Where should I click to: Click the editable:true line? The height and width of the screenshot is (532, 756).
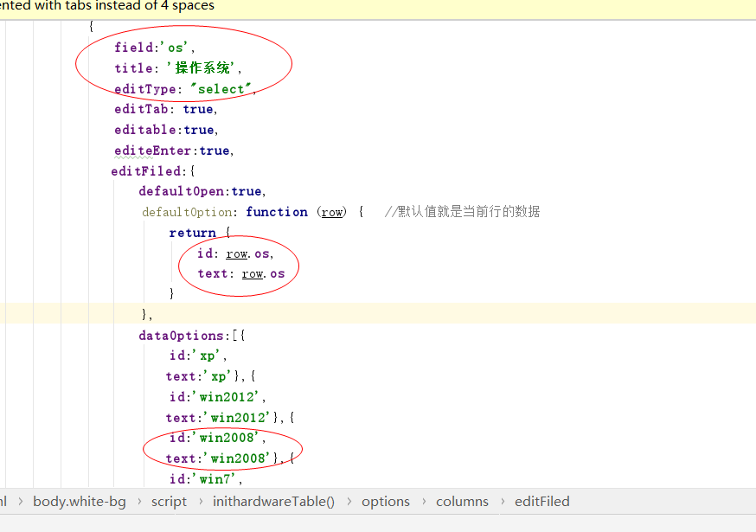click(x=166, y=131)
